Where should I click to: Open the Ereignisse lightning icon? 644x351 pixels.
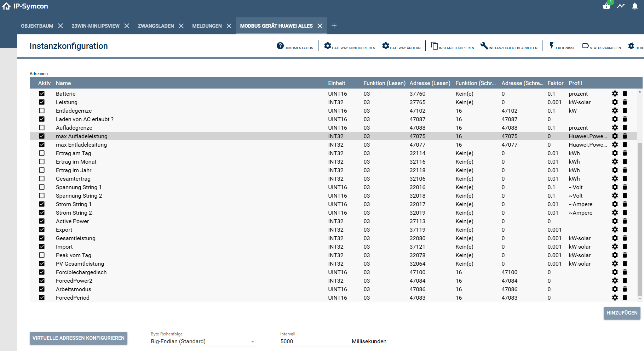(x=551, y=46)
